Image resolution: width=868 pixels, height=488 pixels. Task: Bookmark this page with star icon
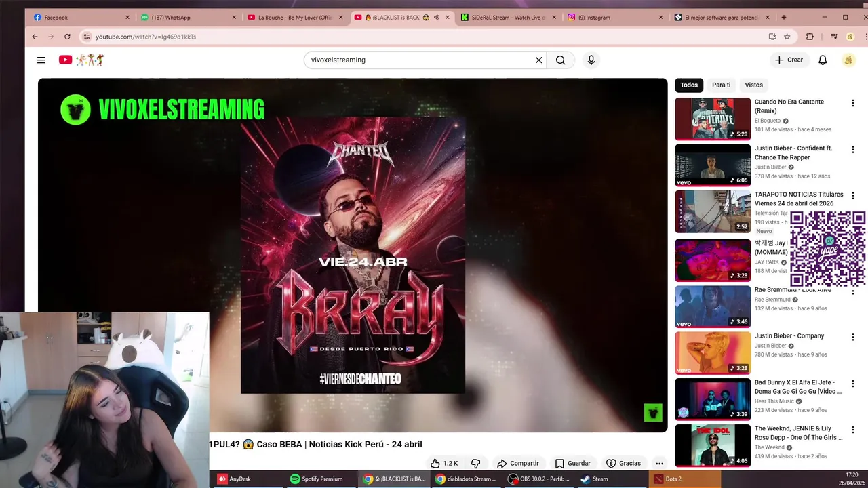787,37
